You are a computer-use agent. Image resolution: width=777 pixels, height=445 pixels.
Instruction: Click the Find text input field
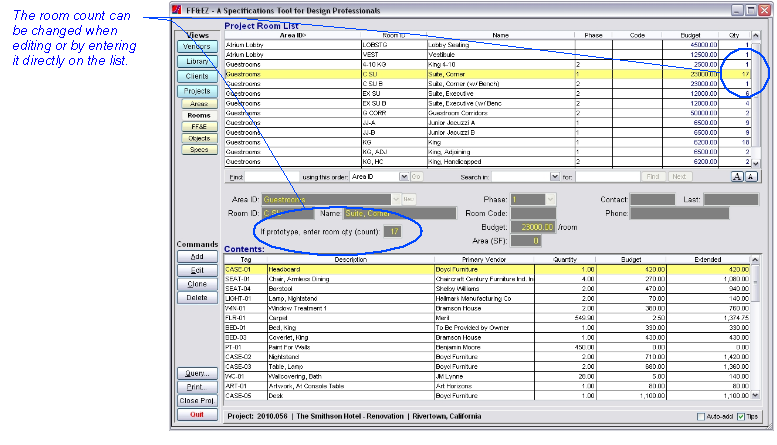pyautogui.click(x=272, y=177)
